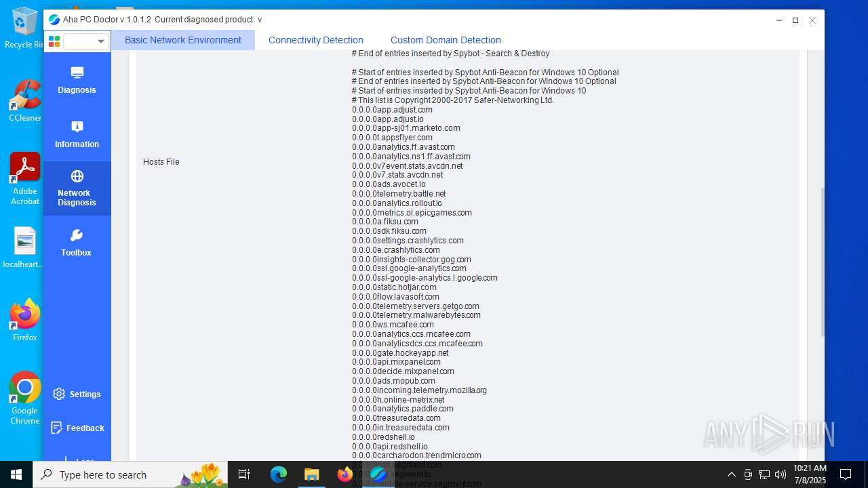Open the taskbar clock and date

[810, 474]
